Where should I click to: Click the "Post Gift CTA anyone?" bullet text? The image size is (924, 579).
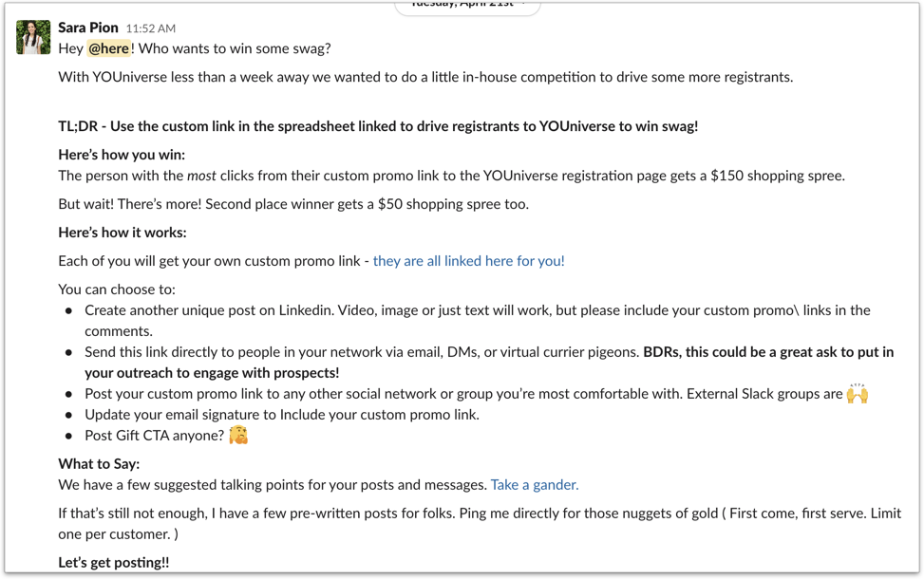154,436
